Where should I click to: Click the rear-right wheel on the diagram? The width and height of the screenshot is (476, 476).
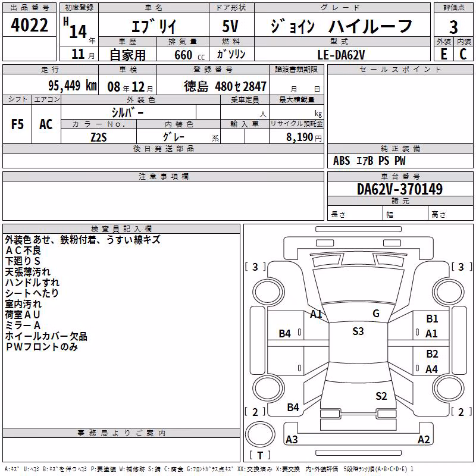448,389
